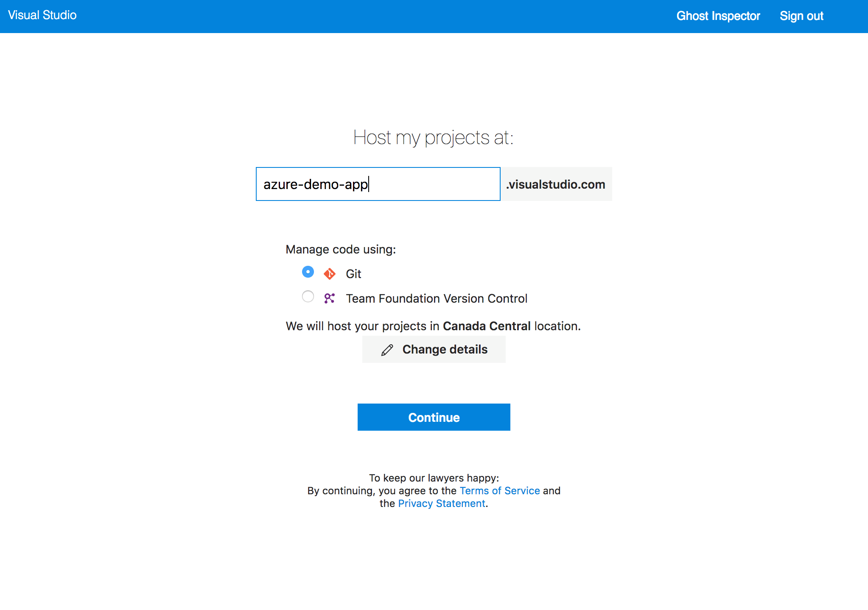The width and height of the screenshot is (868, 610).
Task: Click the Team Foundation Version Control label
Action: tap(437, 298)
